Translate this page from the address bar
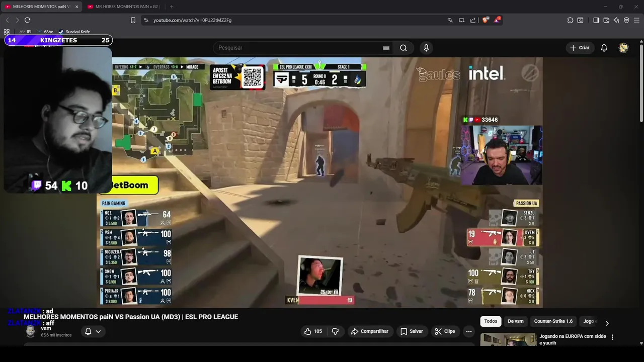This screenshot has width=644, height=362. pyautogui.click(x=450, y=20)
